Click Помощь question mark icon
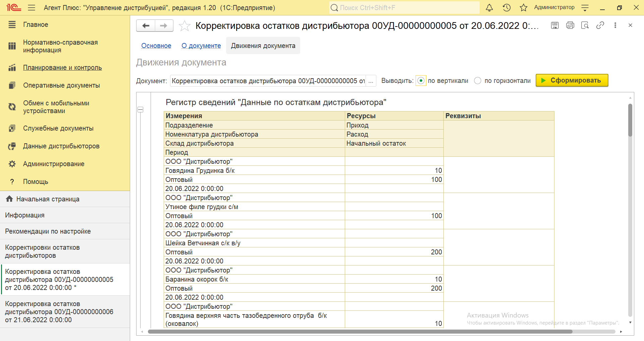644x341 pixels. (x=12, y=182)
